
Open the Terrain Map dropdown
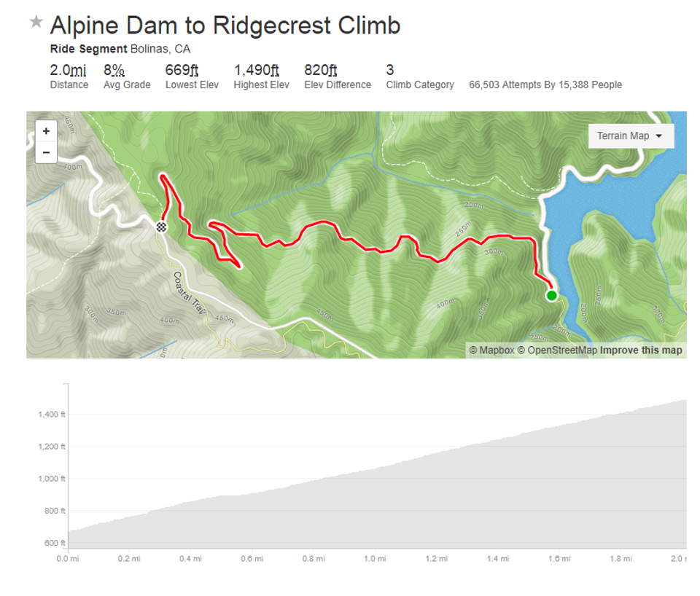631,136
